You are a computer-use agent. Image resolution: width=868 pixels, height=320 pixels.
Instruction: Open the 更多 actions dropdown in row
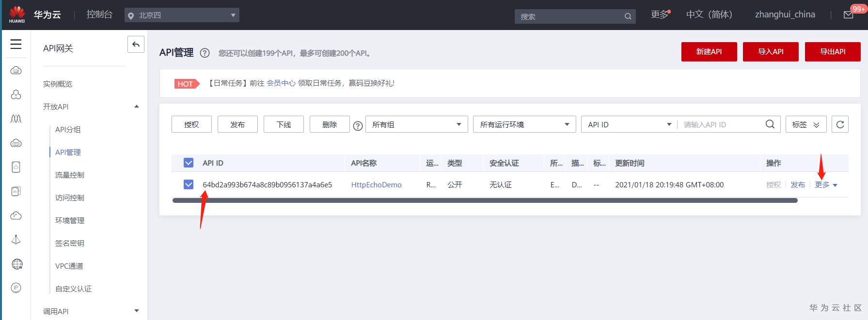pyautogui.click(x=826, y=184)
